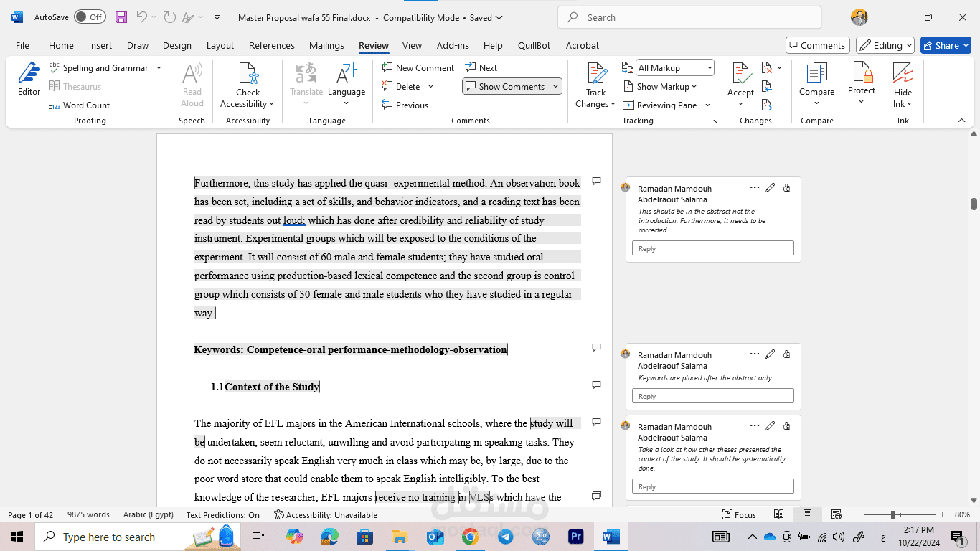Click the Track Changes icon
The width and height of the screenshot is (980, 551).
tap(596, 75)
